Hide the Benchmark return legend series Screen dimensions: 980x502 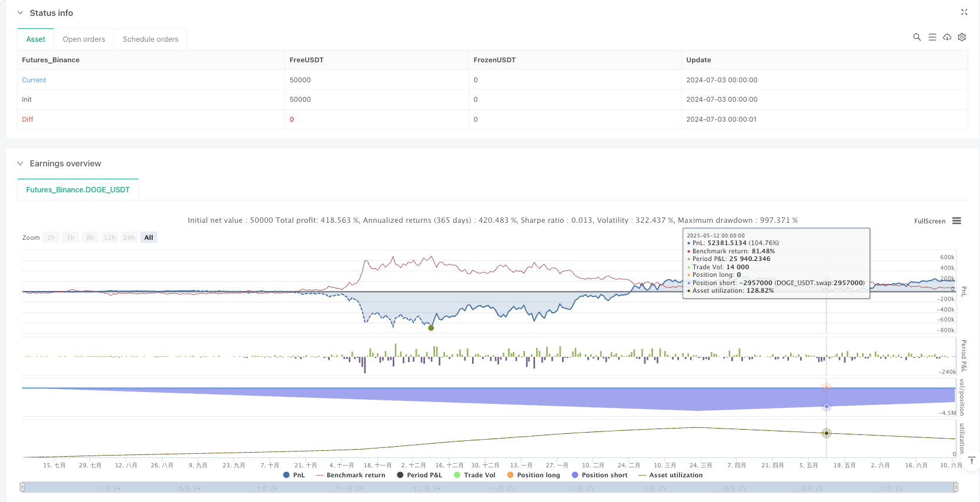pyautogui.click(x=350, y=475)
